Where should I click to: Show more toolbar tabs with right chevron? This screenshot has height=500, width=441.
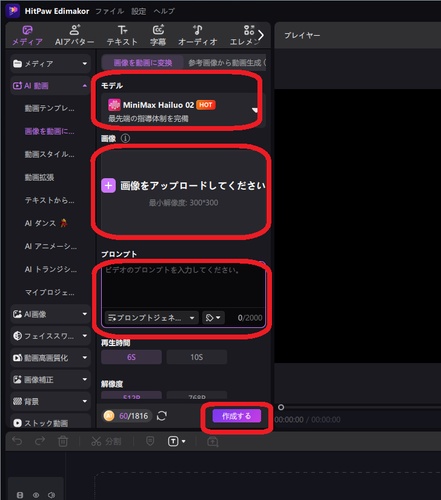point(261,35)
